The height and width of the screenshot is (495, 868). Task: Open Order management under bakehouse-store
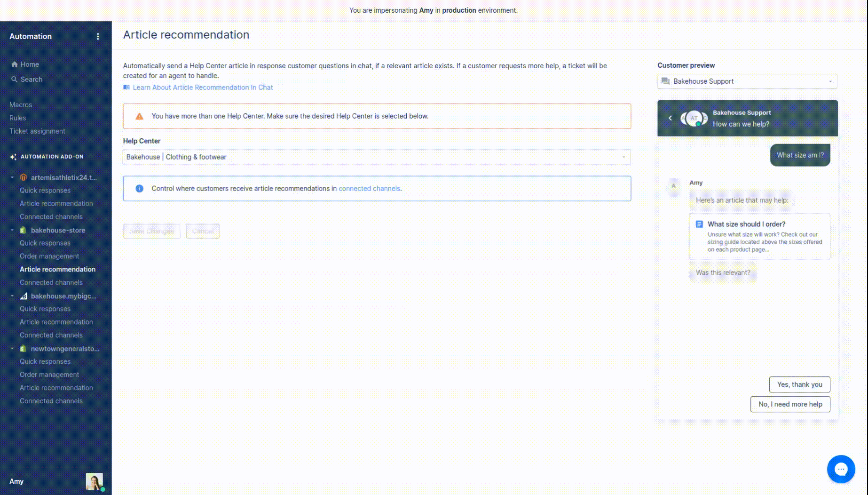pos(49,256)
